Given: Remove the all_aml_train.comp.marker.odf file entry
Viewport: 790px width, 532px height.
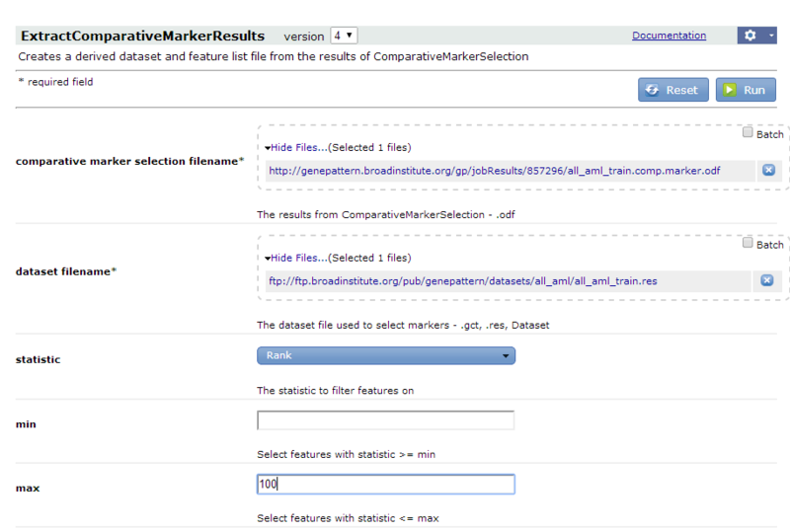Looking at the screenshot, I should click(768, 171).
